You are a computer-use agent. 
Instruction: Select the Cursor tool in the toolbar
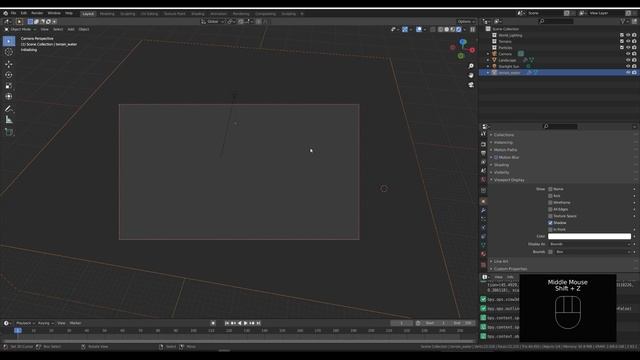9,52
